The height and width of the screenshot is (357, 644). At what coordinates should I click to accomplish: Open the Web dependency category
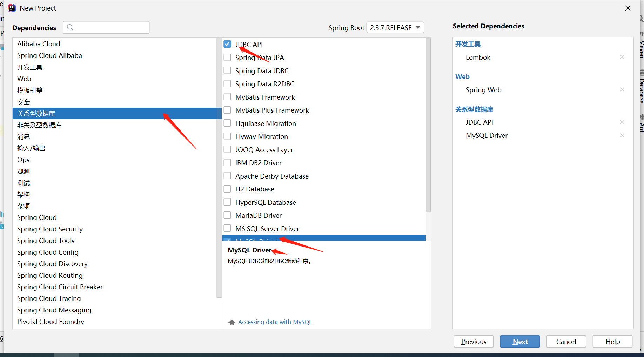[24, 79]
